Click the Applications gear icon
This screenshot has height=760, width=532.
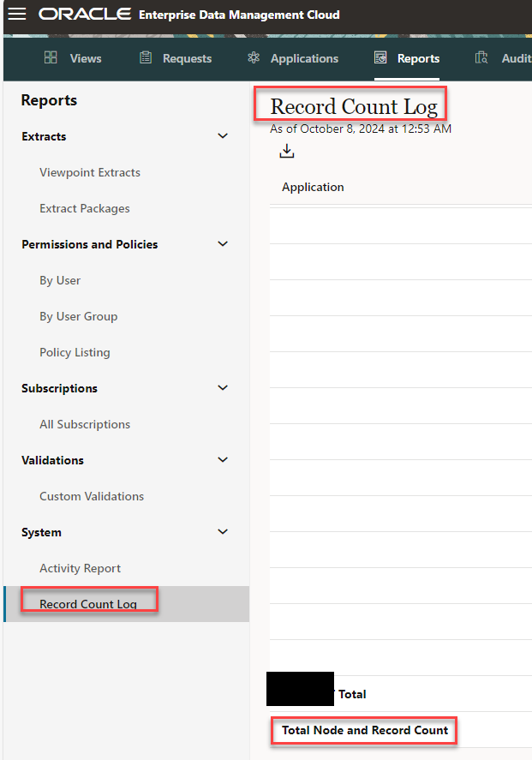pos(253,57)
